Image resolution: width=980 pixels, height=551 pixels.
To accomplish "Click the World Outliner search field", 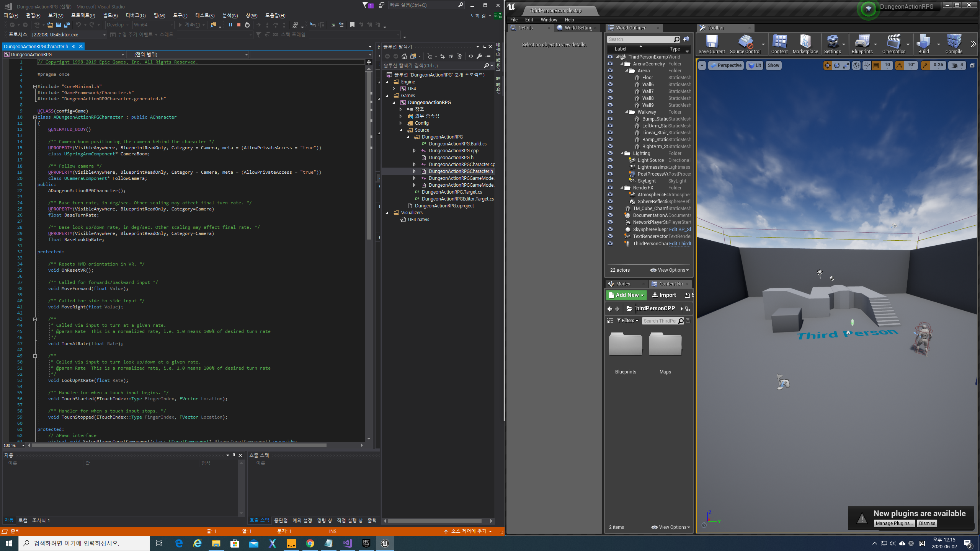I will tap(640, 39).
